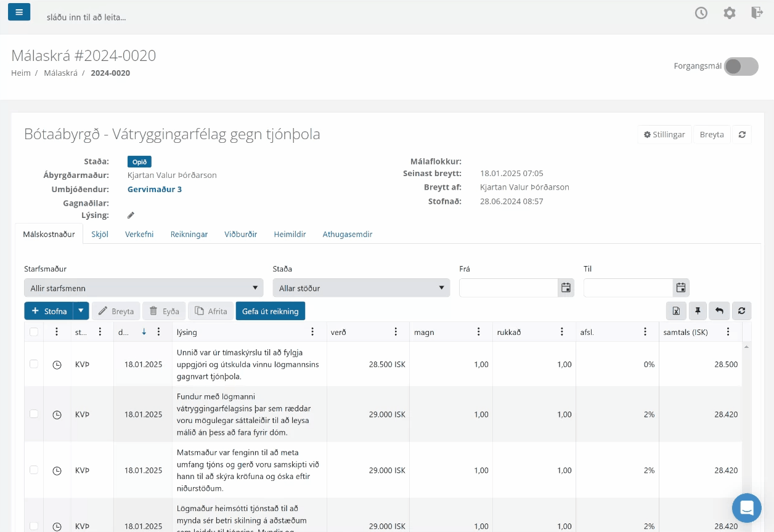Open the Gervimaður 3 client link
Image resolution: width=774 pixels, height=532 pixels.
tap(155, 189)
